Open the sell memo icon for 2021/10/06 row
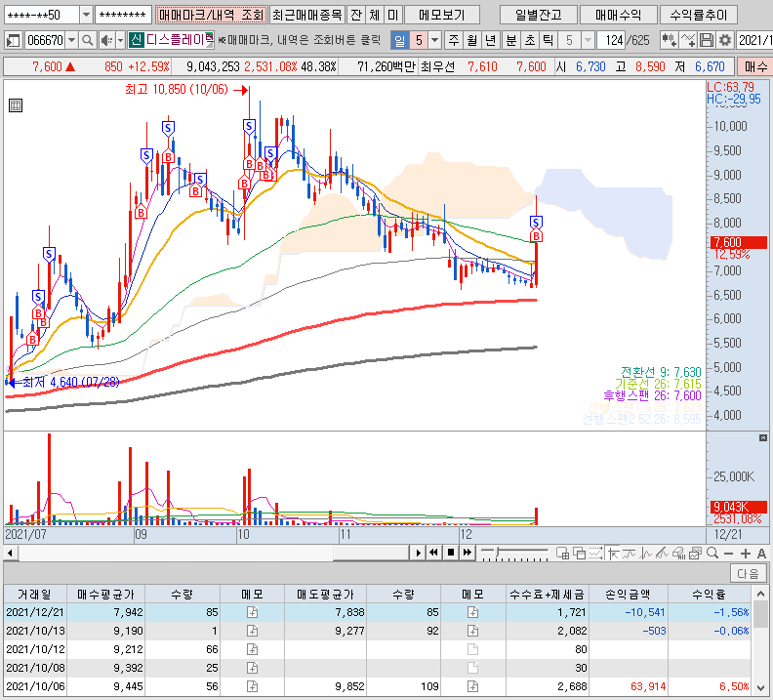Screen dimensions: 773x700 point(472,686)
